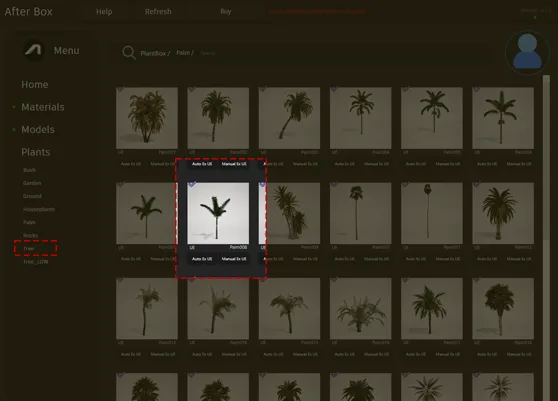Click the After Box logo icon beside Menu
The width and height of the screenshot is (558, 401).
[x=33, y=50]
